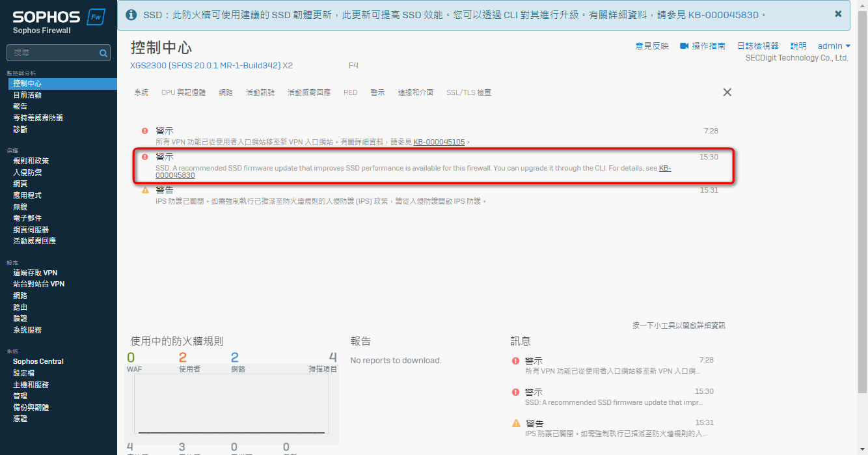The image size is (868, 455).
Task: Open 報告 from the sidebar
Action: (x=20, y=106)
